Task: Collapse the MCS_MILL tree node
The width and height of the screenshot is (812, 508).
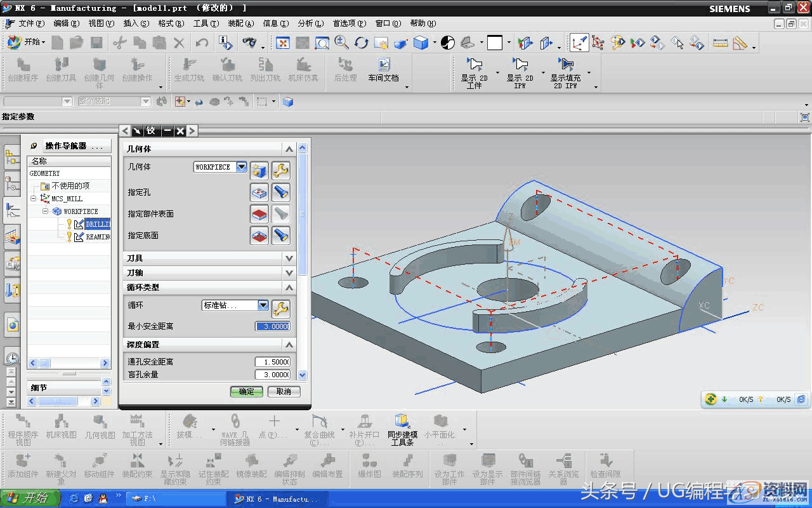Action: [x=33, y=199]
